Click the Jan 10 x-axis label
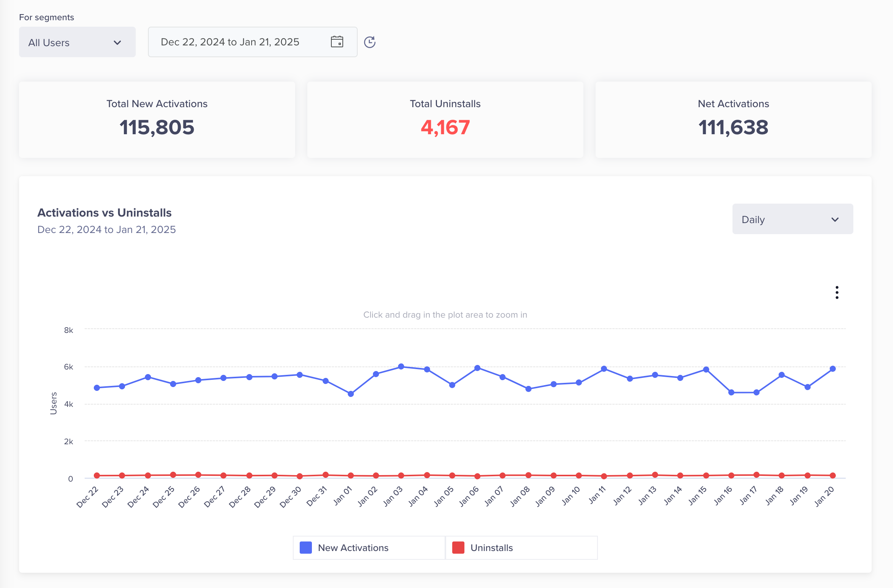 point(570,496)
